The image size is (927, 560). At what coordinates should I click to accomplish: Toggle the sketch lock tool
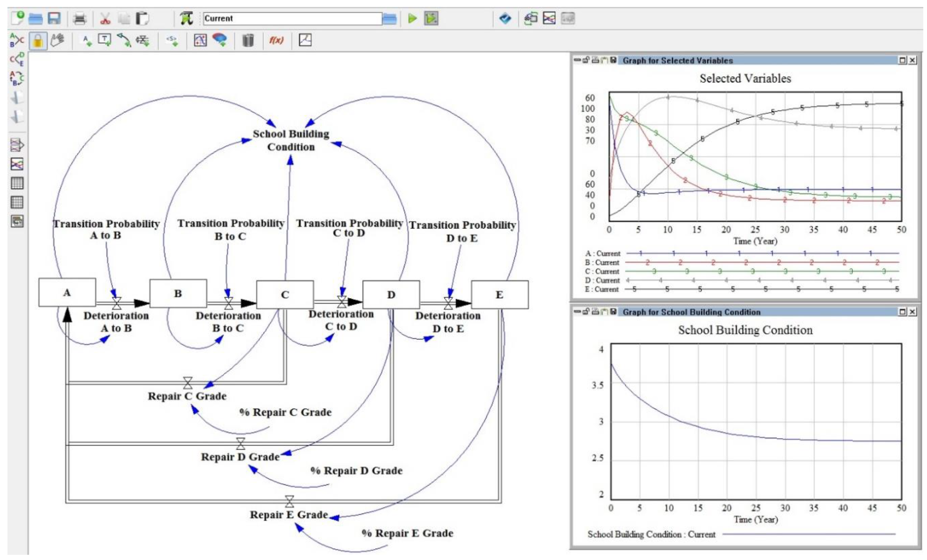point(38,40)
